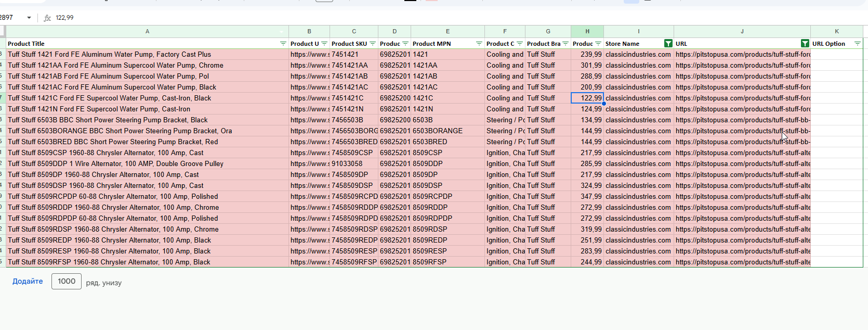Select the price cell 347,99
This screenshot has height=330, width=868.
point(587,196)
